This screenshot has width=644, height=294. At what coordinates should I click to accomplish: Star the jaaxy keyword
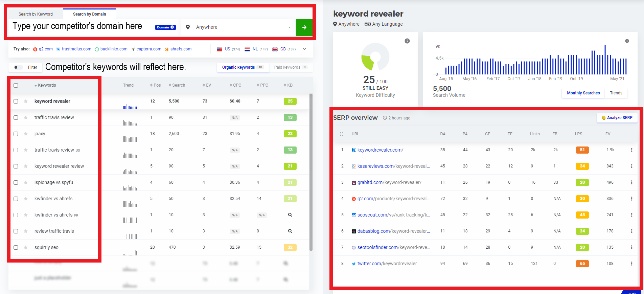click(x=26, y=134)
